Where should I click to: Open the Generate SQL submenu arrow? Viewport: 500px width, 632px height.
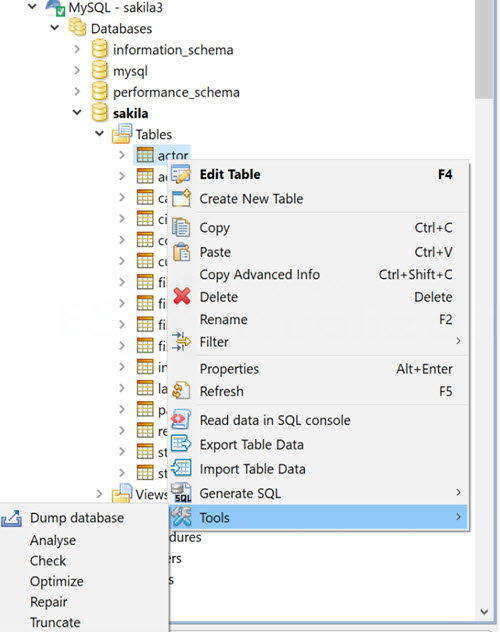[x=458, y=493]
